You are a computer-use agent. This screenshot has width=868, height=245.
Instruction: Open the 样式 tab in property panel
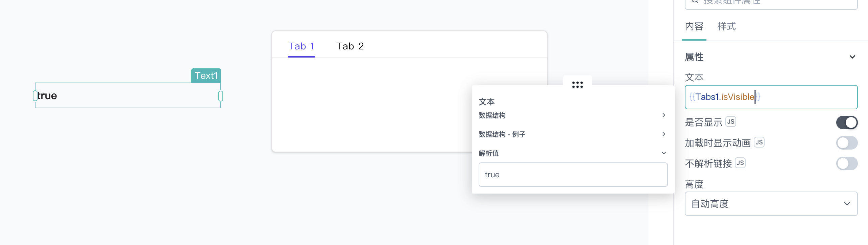tap(726, 26)
